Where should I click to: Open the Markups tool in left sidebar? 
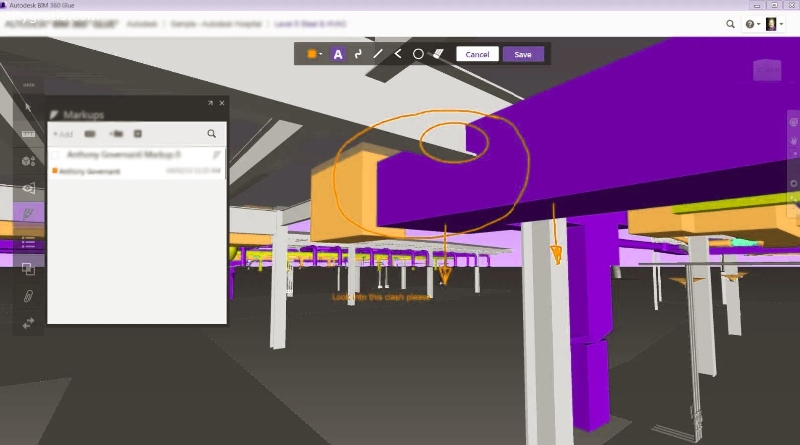[x=28, y=214]
